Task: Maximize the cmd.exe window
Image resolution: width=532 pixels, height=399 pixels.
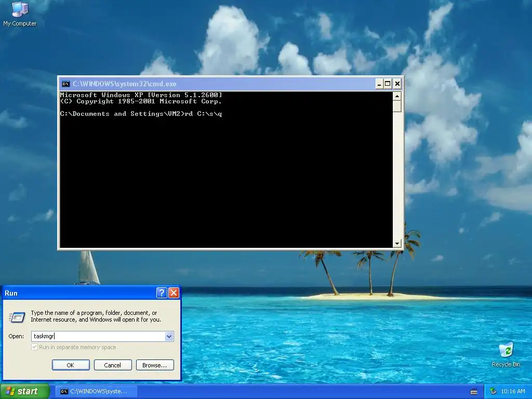Action: (388, 84)
